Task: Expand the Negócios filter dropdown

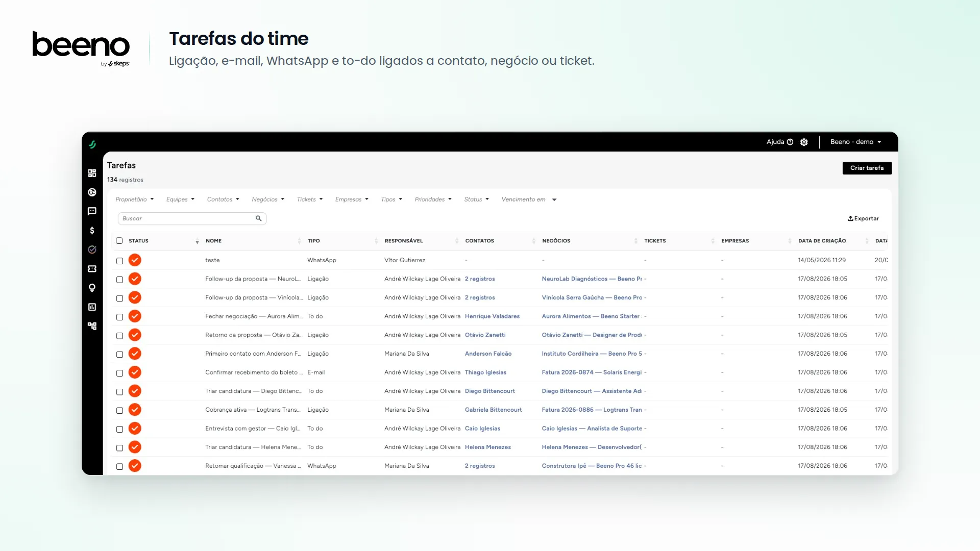Action: pyautogui.click(x=268, y=199)
